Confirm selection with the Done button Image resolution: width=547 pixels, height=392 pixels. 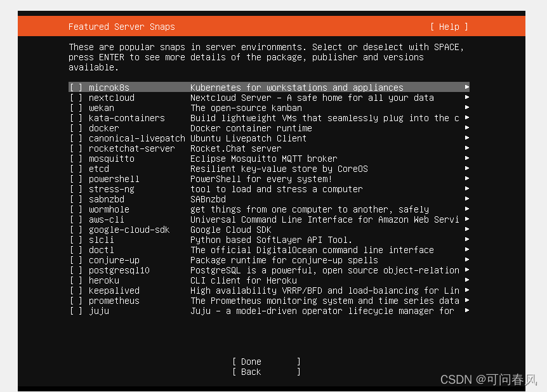[266, 362]
